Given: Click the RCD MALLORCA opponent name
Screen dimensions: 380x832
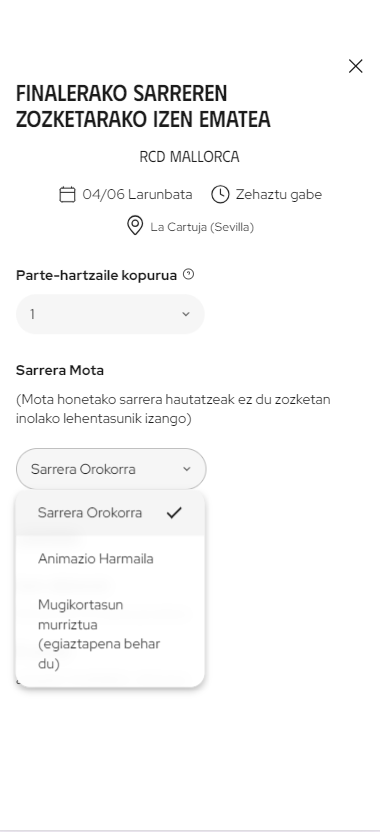Looking at the screenshot, I should tap(189, 157).
